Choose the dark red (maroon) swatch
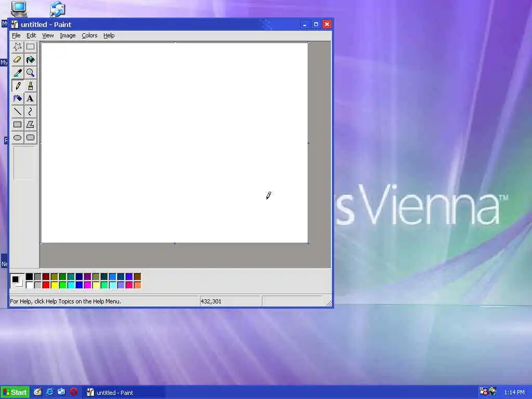This screenshot has width=532, height=399. click(46, 277)
